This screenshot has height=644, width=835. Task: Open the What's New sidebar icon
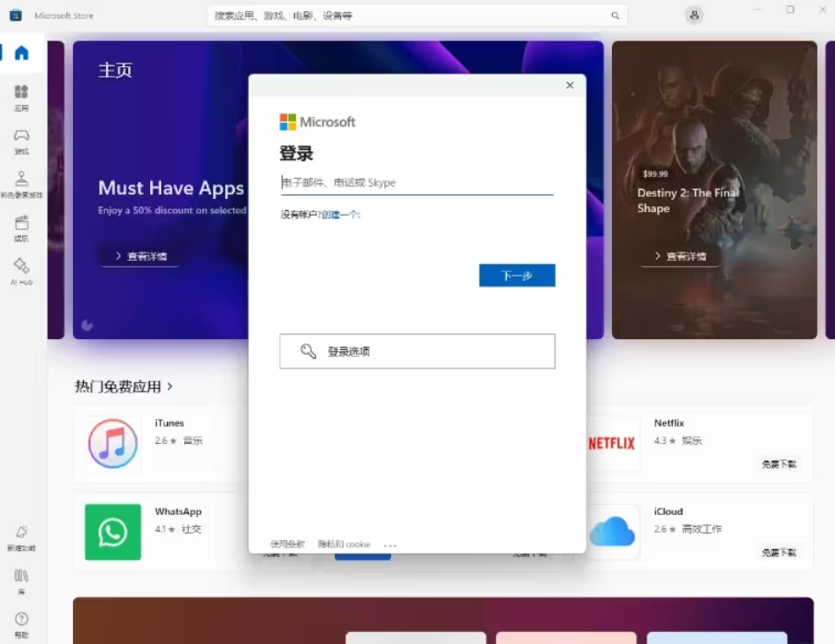pyautogui.click(x=21, y=538)
